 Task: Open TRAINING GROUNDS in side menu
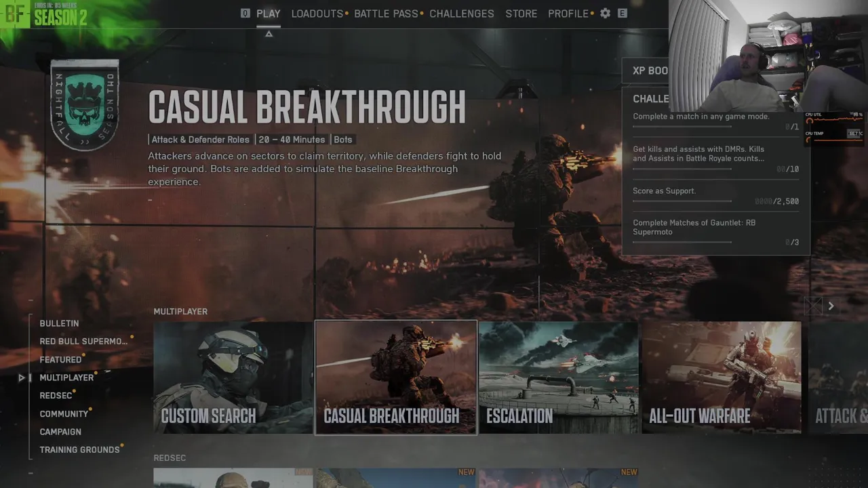coord(79,450)
